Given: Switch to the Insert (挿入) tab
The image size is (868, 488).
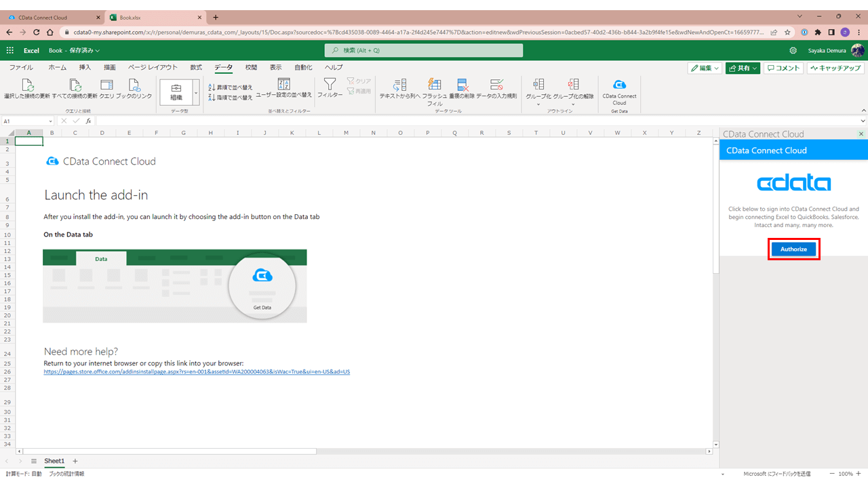Looking at the screenshot, I should pos(85,67).
